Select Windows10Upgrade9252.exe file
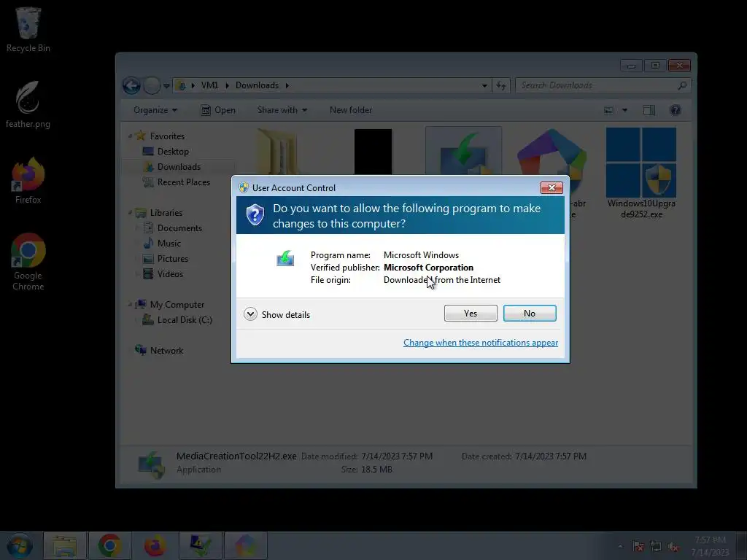The image size is (747, 560). (x=641, y=173)
